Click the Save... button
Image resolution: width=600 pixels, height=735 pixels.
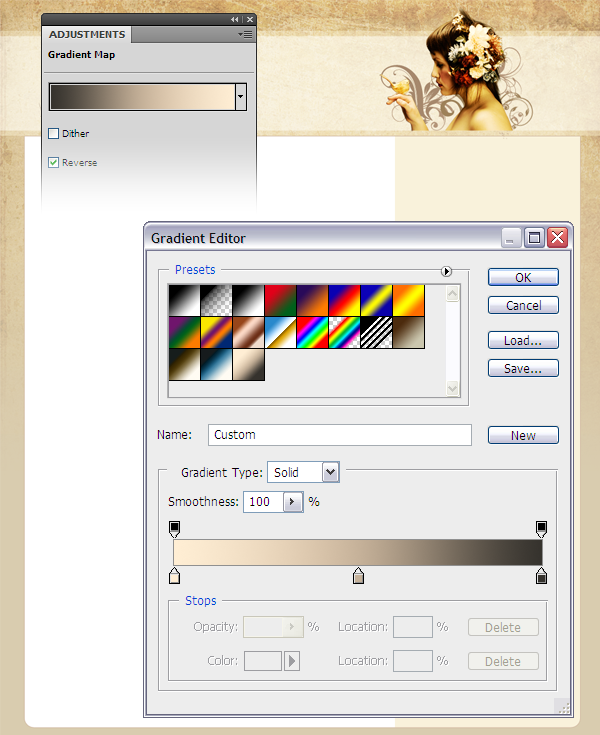coord(523,368)
